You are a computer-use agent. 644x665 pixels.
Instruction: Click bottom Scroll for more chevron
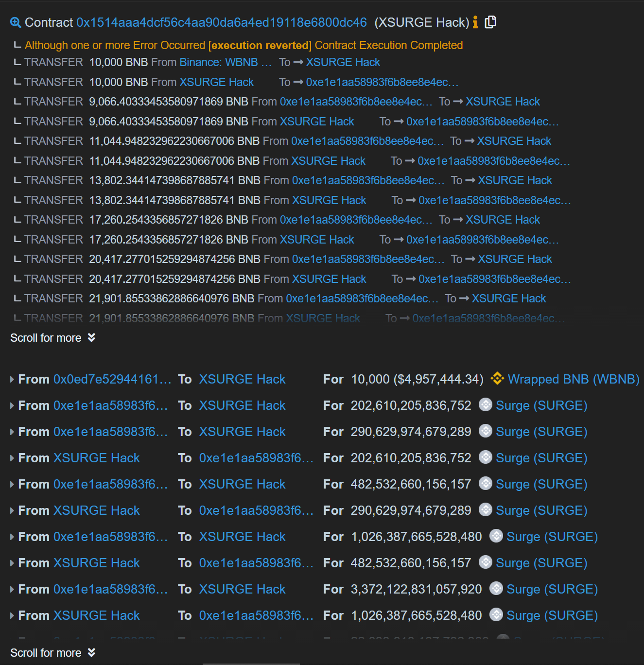[91, 652]
